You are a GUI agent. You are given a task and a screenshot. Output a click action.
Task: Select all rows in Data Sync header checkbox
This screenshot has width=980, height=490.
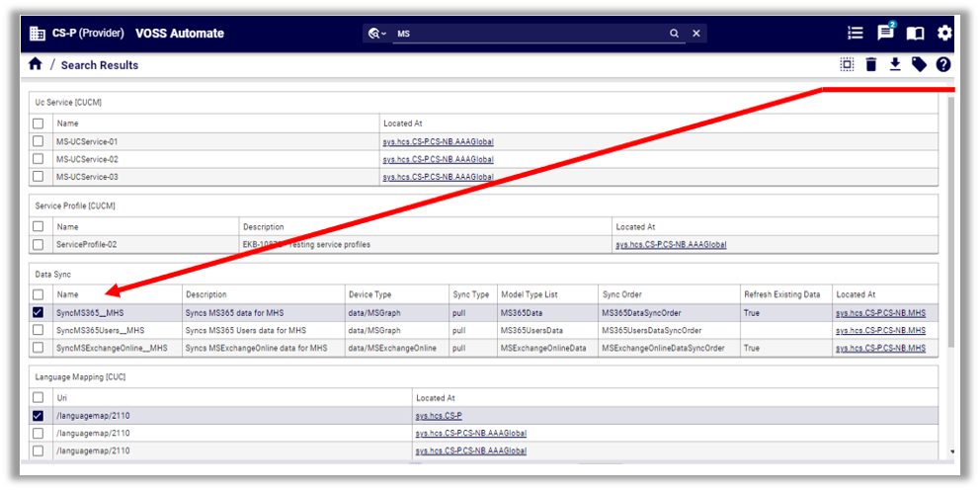pyautogui.click(x=39, y=294)
